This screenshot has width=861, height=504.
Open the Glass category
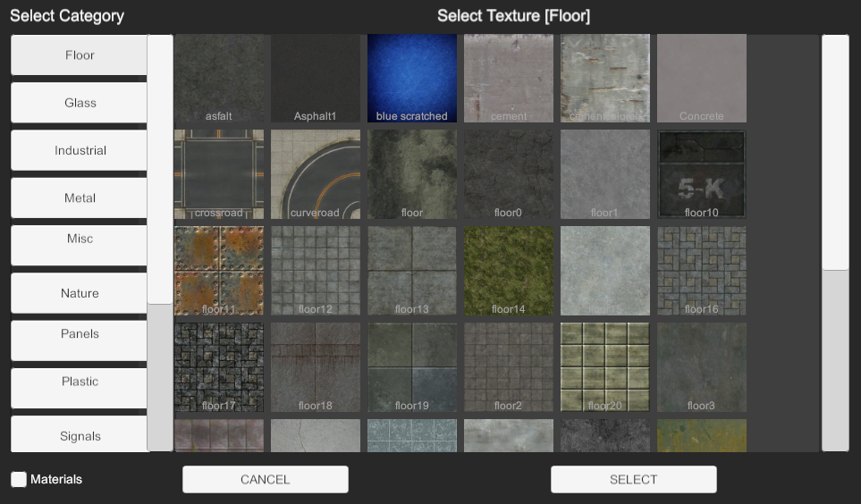(x=79, y=103)
